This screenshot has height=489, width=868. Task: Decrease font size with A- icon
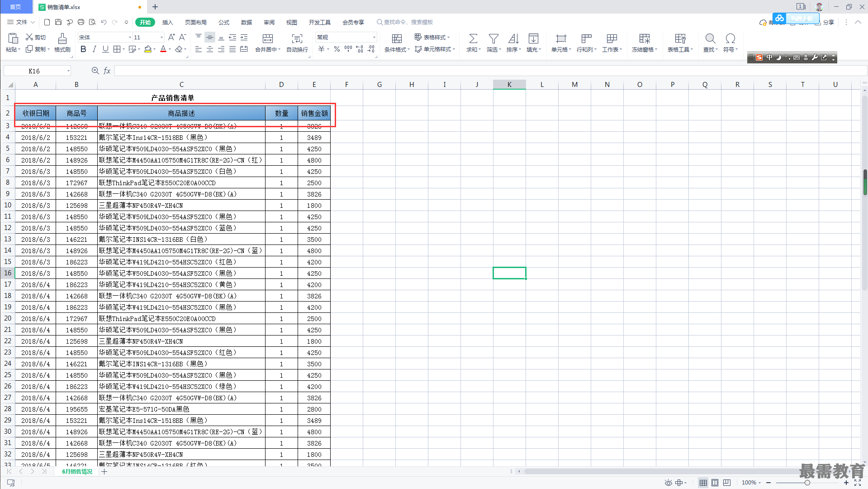(183, 37)
